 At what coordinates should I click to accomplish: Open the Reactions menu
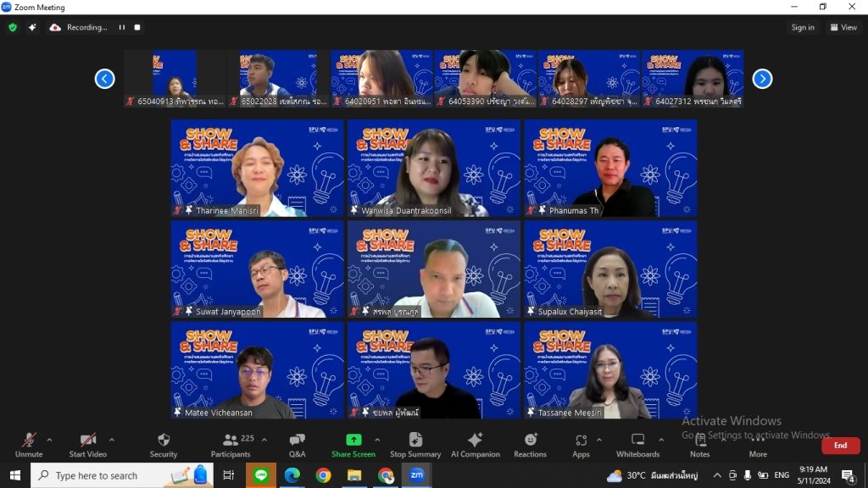[530, 446]
